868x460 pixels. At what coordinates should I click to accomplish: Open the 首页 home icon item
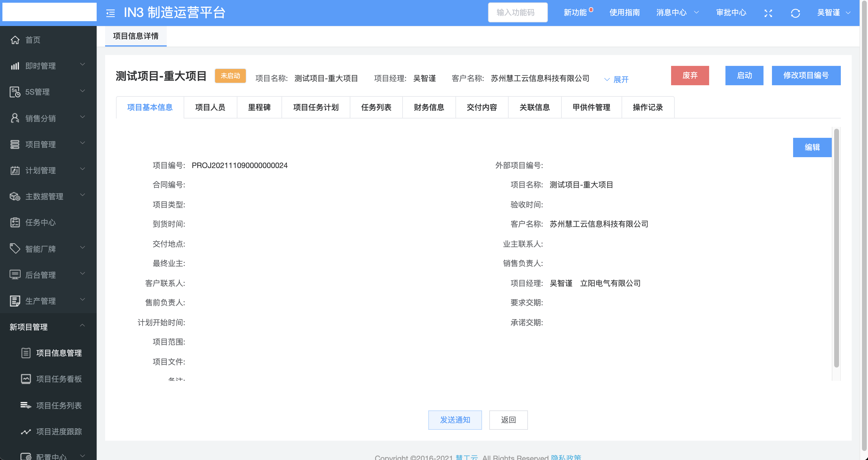(15, 40)
